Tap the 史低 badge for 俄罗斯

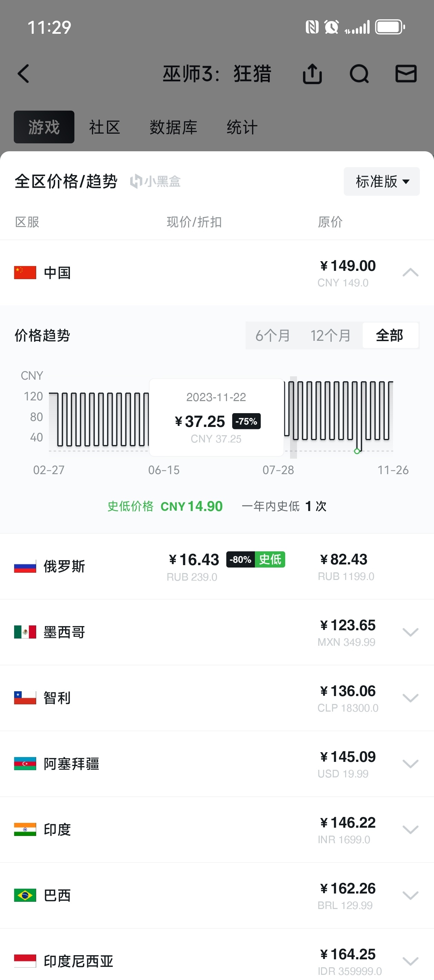(x=270, y=559)
